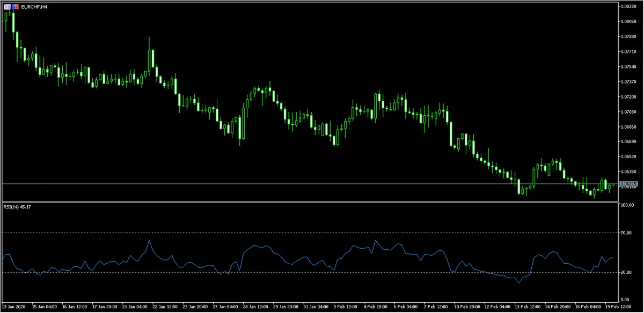Click the blue-red icon beside EURCHF,H4 title
Viewport: 644px width, 313px height.
15,7
